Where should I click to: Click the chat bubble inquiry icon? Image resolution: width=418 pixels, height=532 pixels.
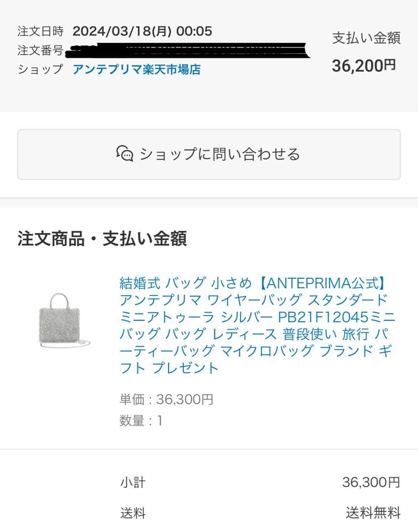click(x=125, y=154)
